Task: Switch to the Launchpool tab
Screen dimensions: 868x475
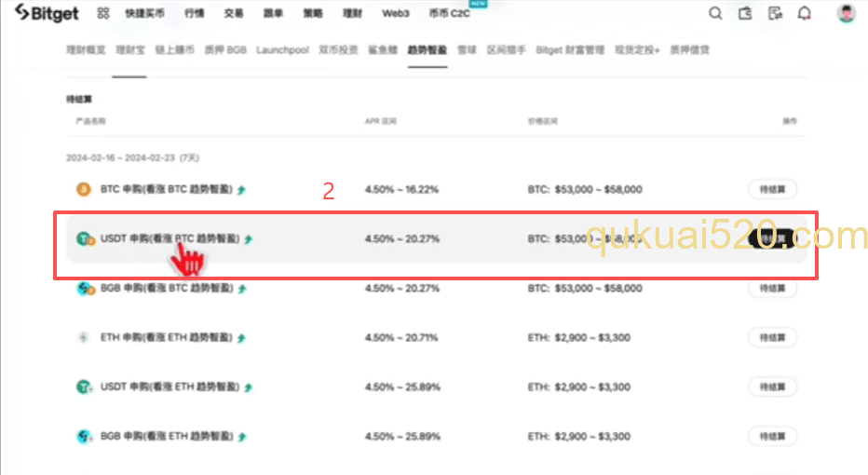Action: [x=282, y=49]
